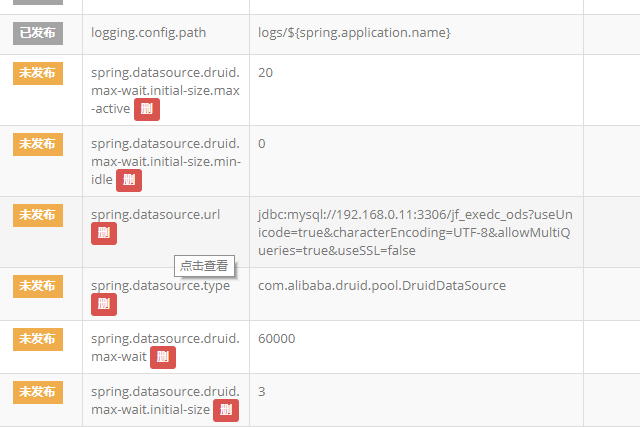This screenshot has height=427, width=640.
Task: Click the 删 badge on max-wait.initial-size.min-idle
Action: [x=129, y=180]
